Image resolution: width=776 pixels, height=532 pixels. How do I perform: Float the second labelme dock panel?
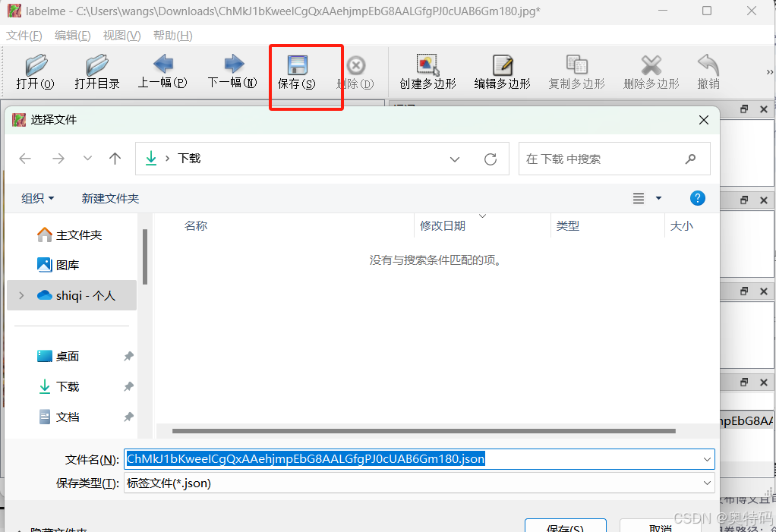click(x=744, y=200)
